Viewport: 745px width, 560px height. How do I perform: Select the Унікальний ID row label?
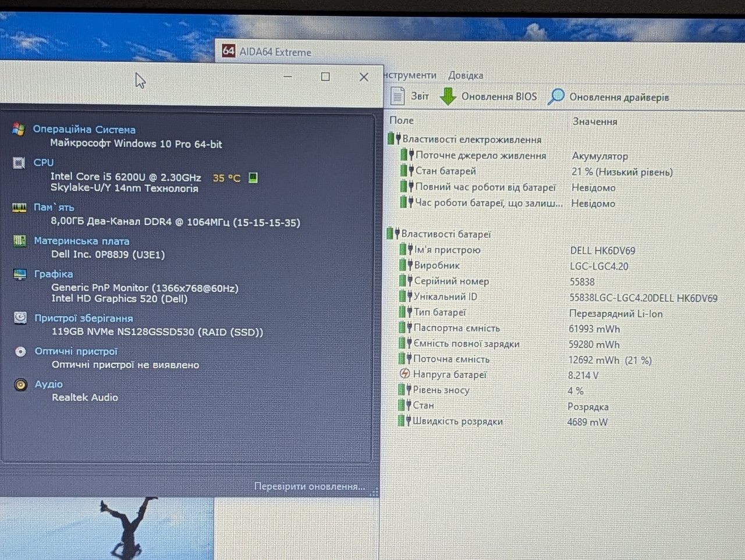coord(445,297)
